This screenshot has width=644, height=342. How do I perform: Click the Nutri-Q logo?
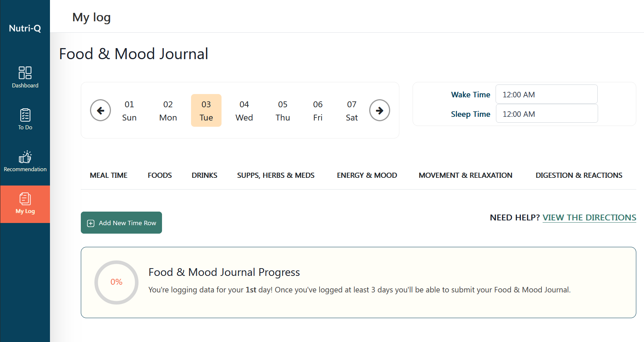[24, 28]
